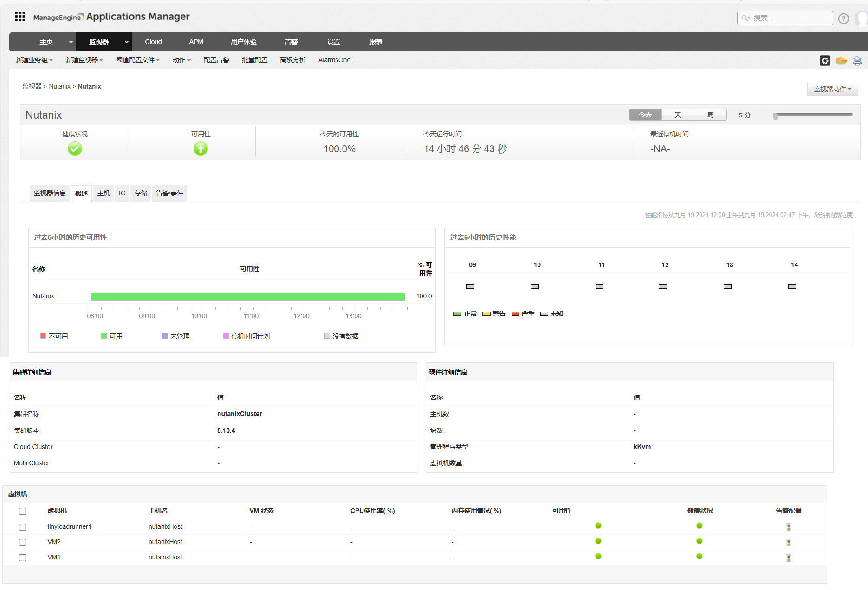Click availability green dot for VM2
The width and height of the screenshot is (868, 590).
point(598,541)
